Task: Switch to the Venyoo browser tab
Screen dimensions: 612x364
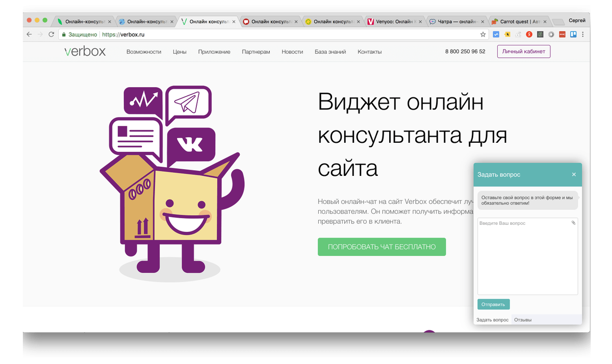Action: (394, 21)
